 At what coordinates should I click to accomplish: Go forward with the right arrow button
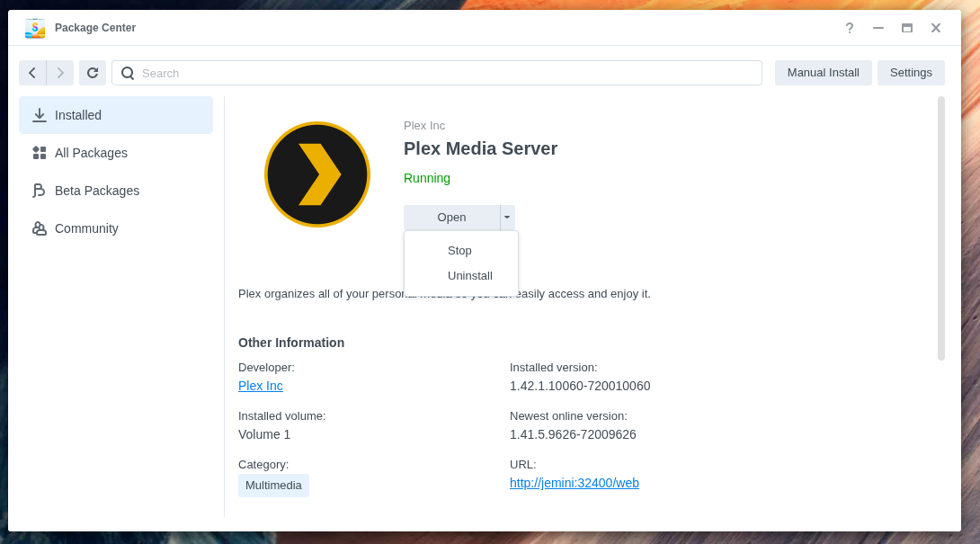pyautogui.click(x=60, y=73)
